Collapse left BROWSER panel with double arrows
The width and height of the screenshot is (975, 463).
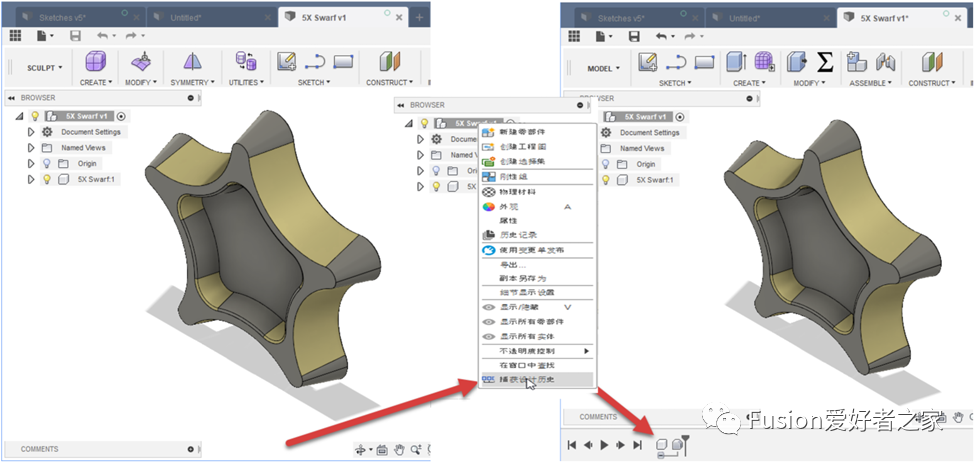[x=11, y=98]
